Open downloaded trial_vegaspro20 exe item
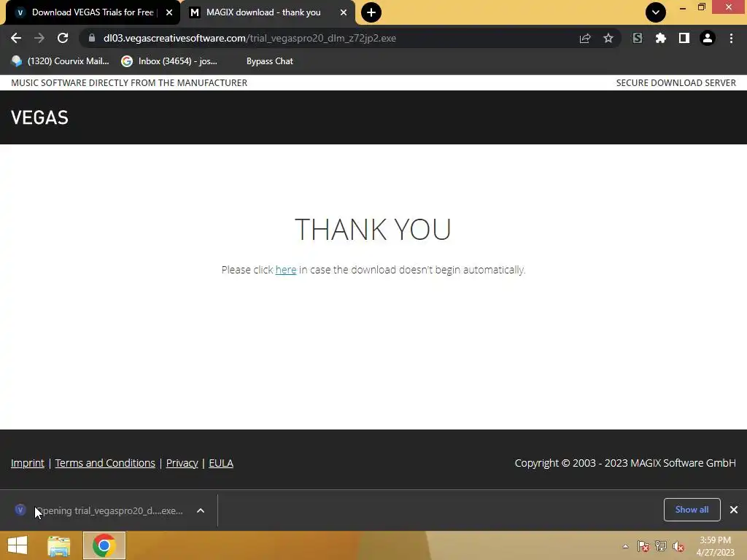The image size is (747, 560). (99, 510)
